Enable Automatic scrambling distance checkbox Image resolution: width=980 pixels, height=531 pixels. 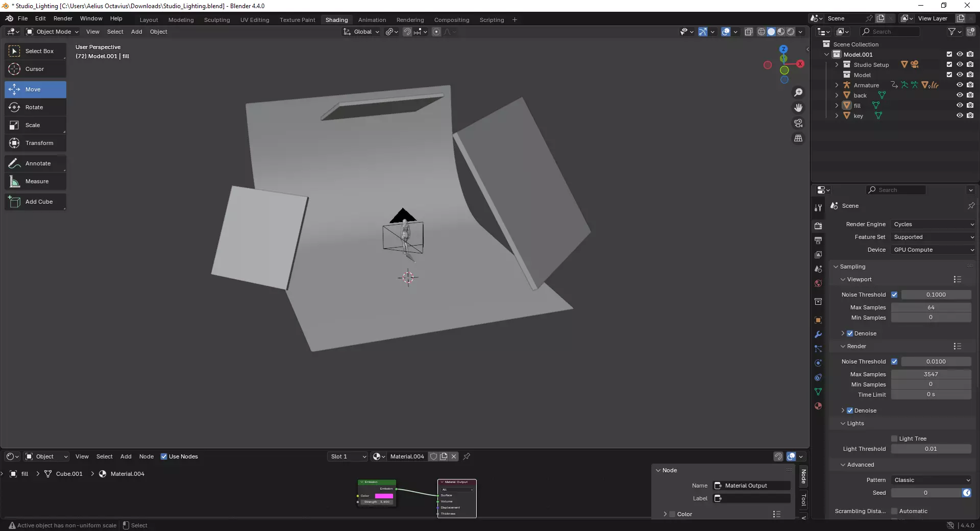pos(894,511)
